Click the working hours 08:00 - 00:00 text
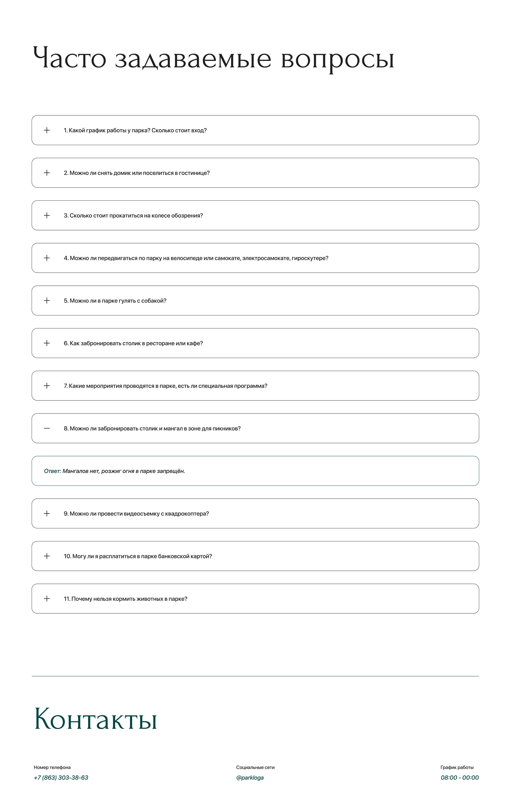 (x=459, y=778)
